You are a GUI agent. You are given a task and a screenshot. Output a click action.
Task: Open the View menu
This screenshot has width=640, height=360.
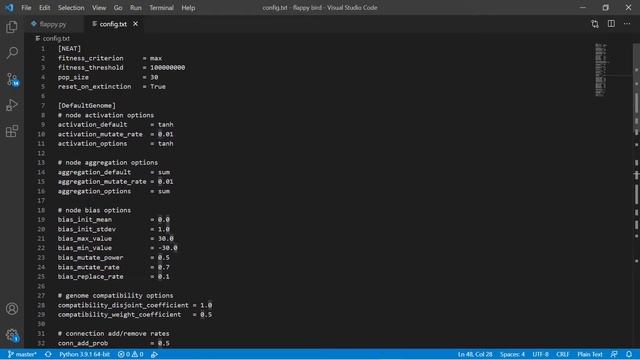(99, 7)
